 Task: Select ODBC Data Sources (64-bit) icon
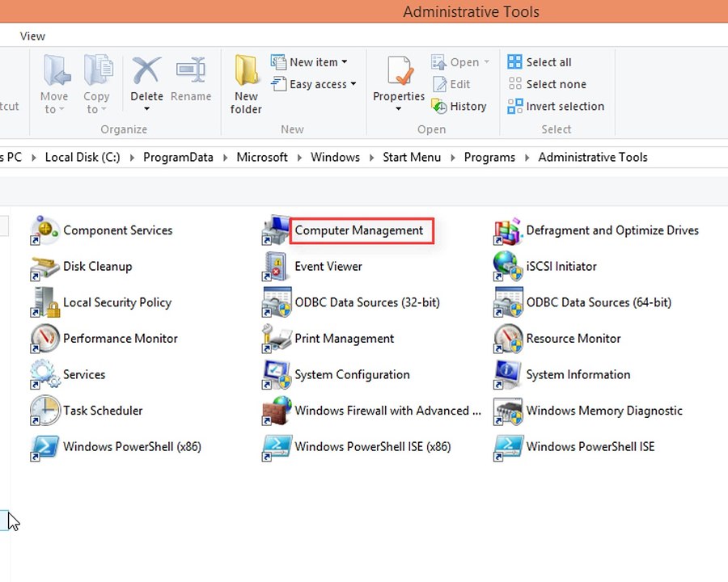tap(507, 302)
